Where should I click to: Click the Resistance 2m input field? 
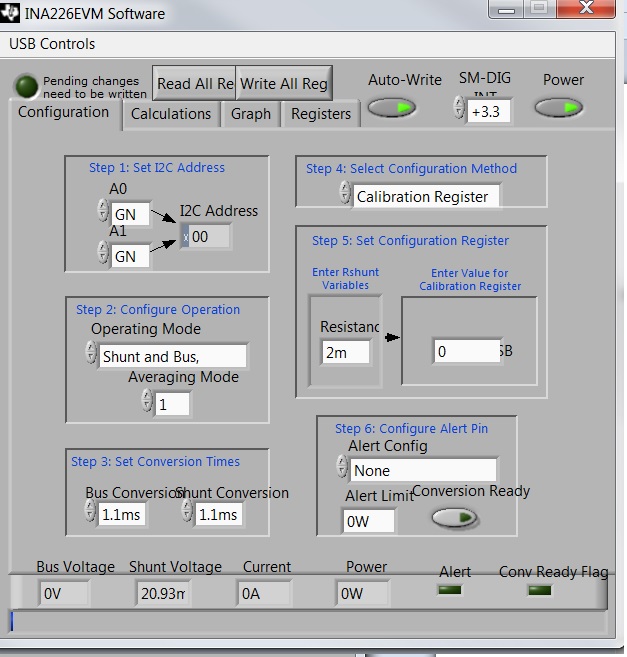(x=345, y=352)
